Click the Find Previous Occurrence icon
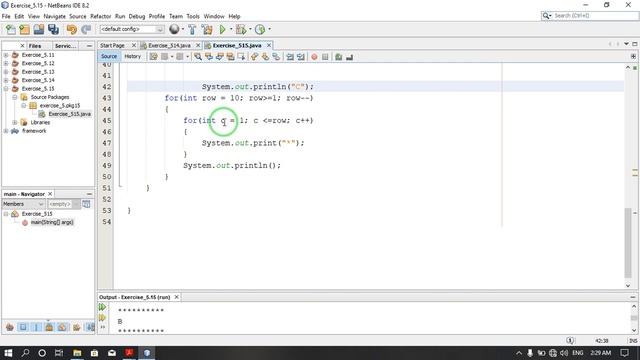Image resolution: width=640 pixels, height=360 pixels. [209, 57]
